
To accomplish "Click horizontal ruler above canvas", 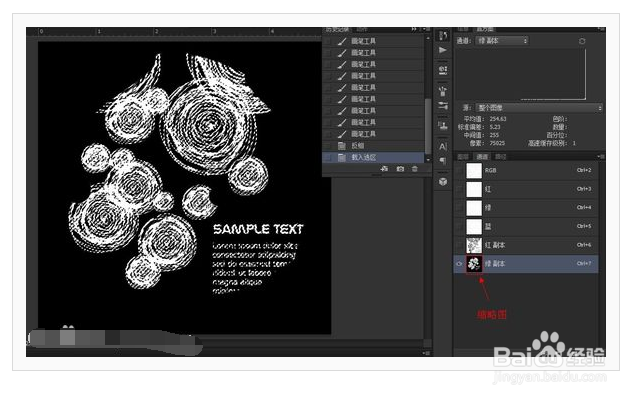I will point(174,31).
